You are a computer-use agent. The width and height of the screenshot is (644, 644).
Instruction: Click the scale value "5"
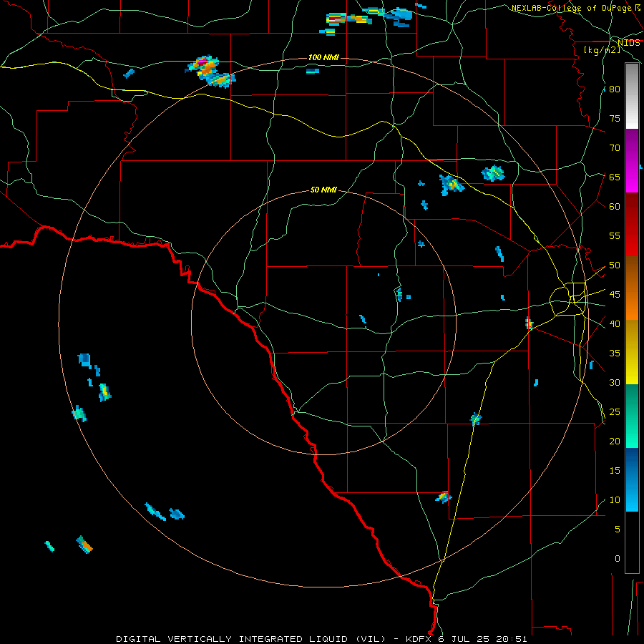coord(618,530)
